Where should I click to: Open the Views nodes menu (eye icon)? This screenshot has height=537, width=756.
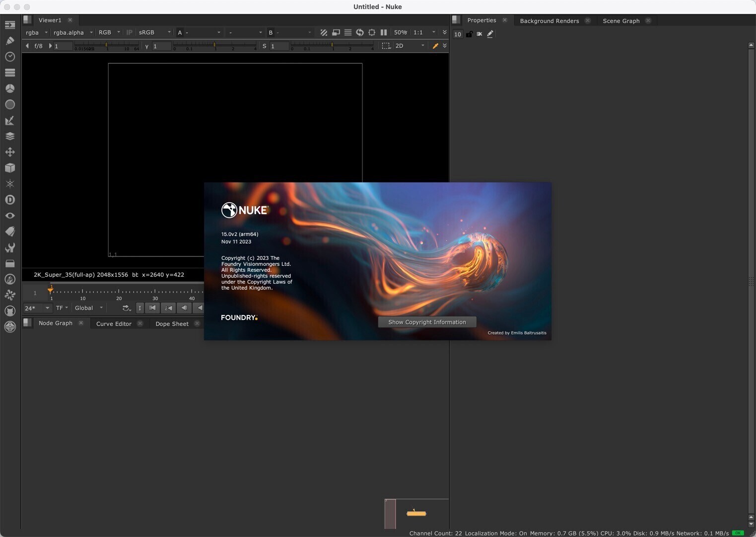point(10,216)
